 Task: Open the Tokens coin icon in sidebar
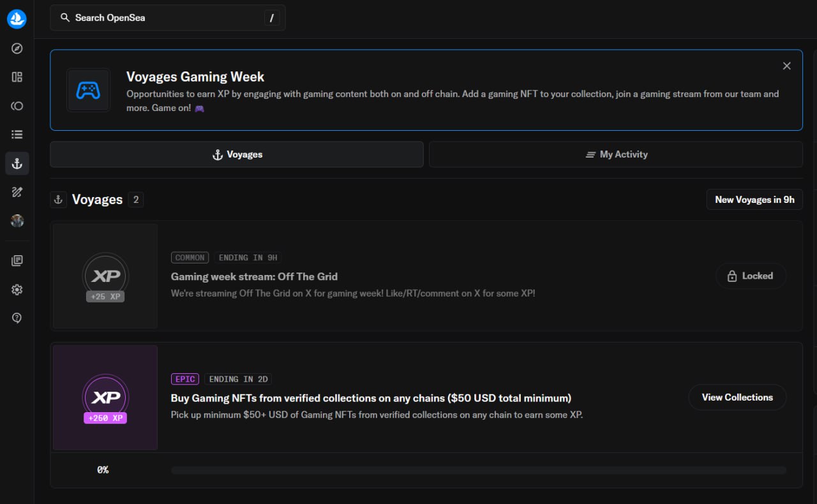pos(17,106)
